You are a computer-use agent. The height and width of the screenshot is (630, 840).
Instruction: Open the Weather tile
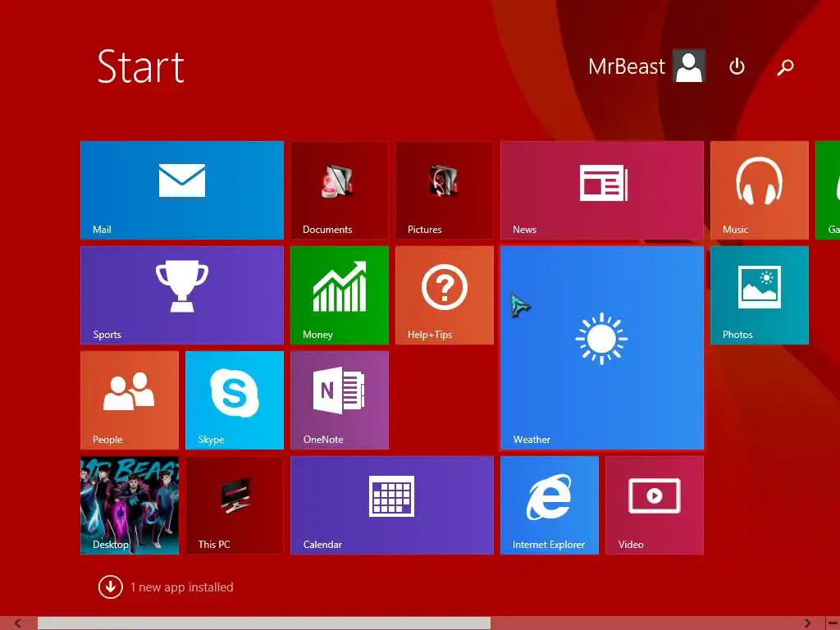601,348
